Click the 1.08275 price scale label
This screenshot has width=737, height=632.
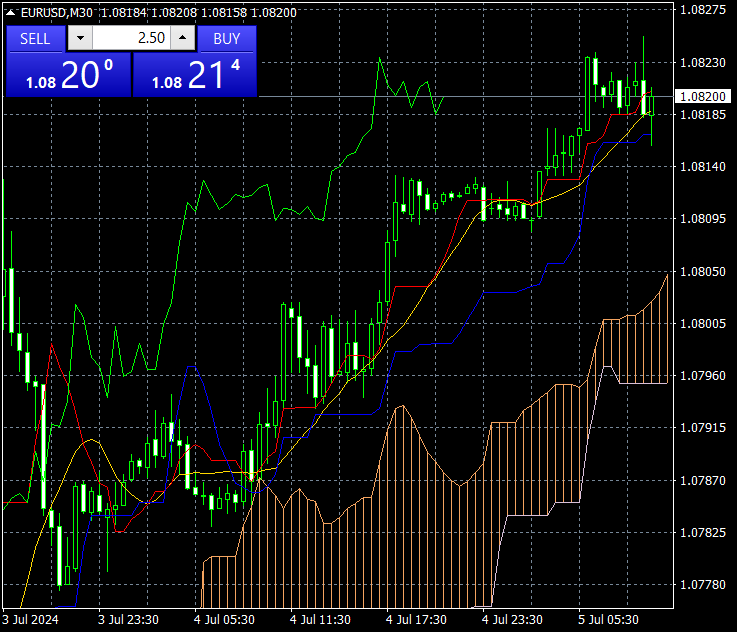click(x=703, y=10)
